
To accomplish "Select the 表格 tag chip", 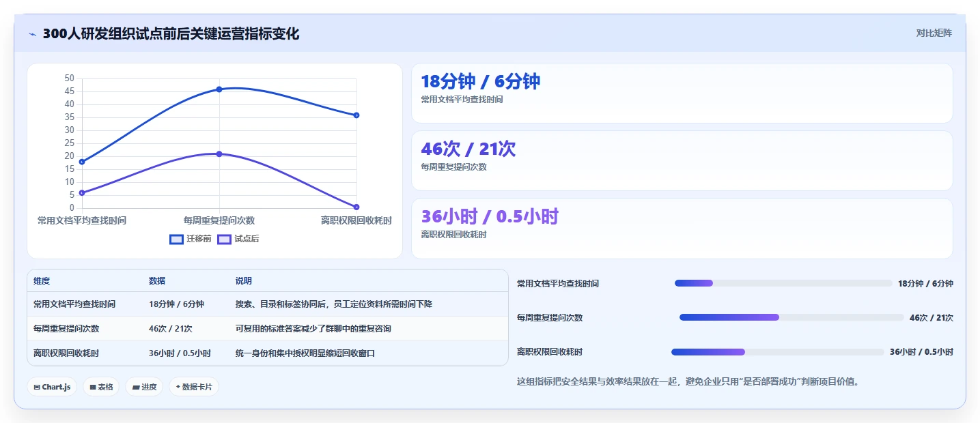I will pyautogui.click(x=101, y=387).
